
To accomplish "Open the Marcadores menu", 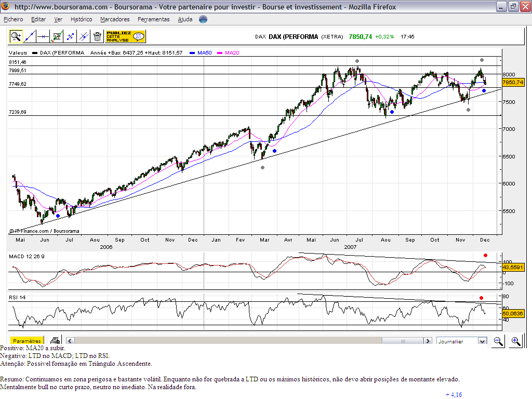I will [115, 19].
